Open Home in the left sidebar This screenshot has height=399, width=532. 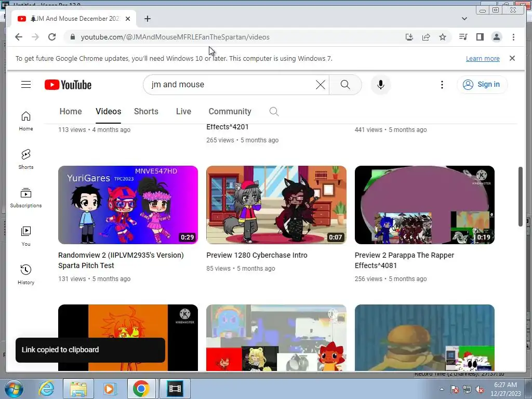(x=26, y=121)
